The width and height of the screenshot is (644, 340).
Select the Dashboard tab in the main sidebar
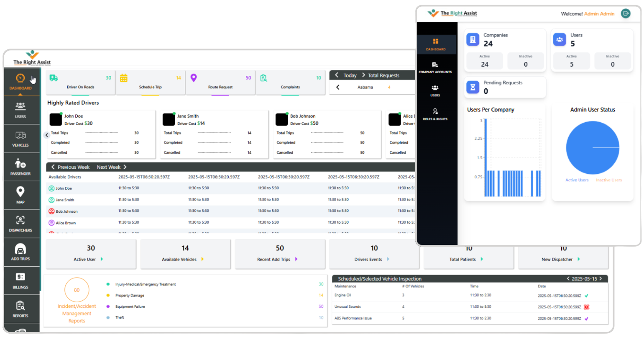click(x=20, y=82)
